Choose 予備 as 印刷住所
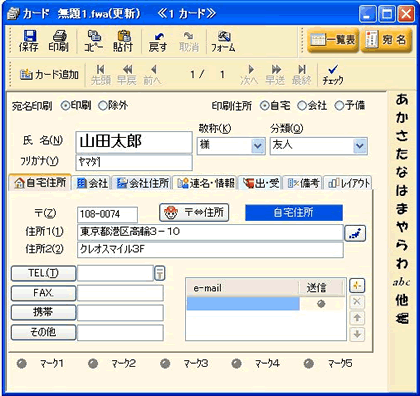 click(x=339, y=106)
